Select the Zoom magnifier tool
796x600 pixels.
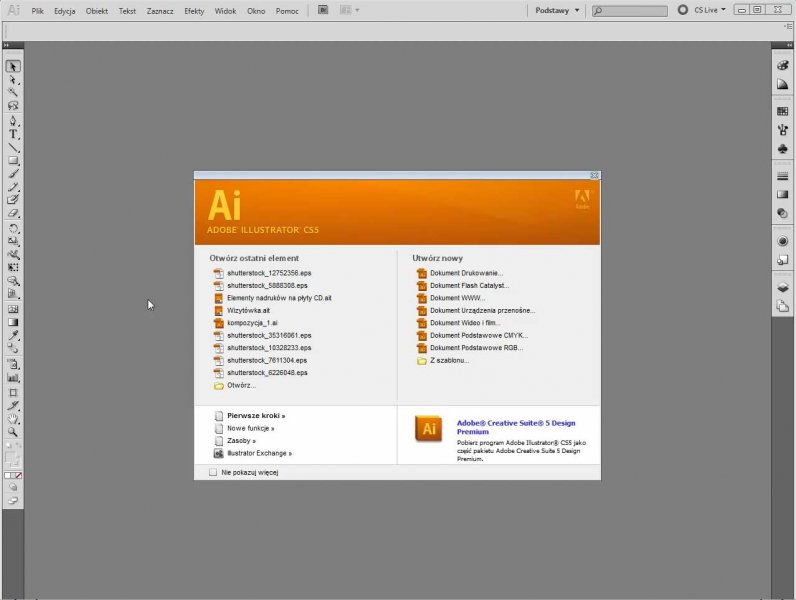click(14, 432)
